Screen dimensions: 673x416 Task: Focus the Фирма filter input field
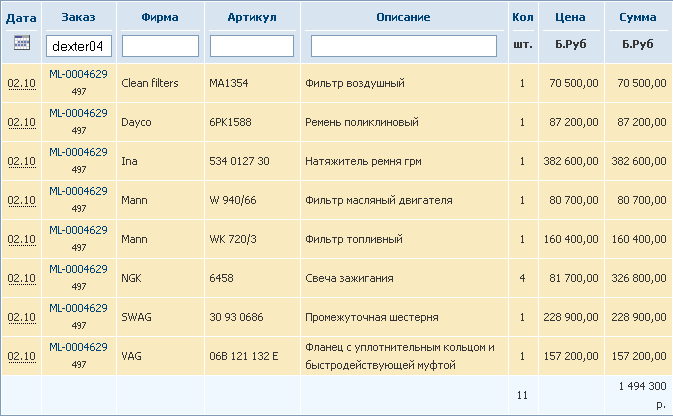click(x=160, y=46)
